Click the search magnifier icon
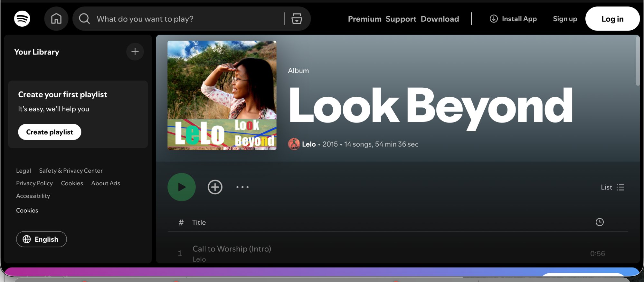Image resolution: width=644 pixels, height=282 pixels. (x=84, y=19)
